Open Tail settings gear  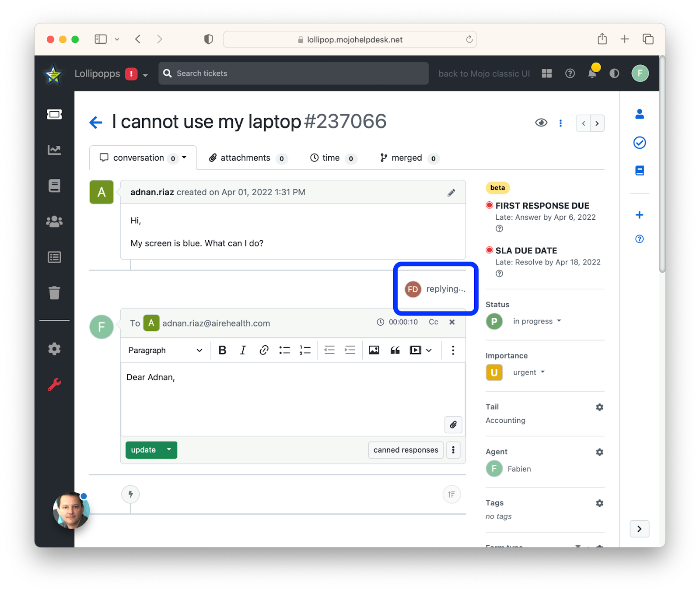599,407
